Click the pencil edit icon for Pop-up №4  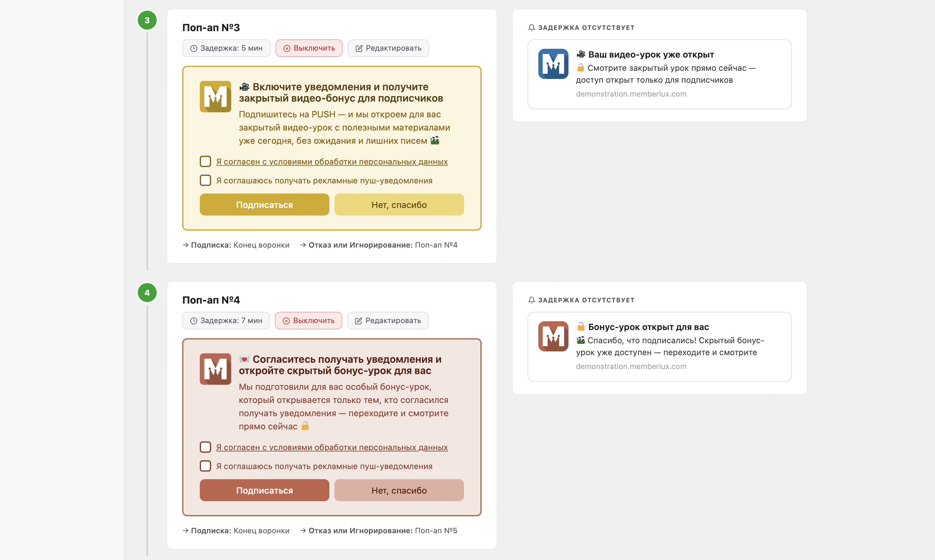coord(358,321)
